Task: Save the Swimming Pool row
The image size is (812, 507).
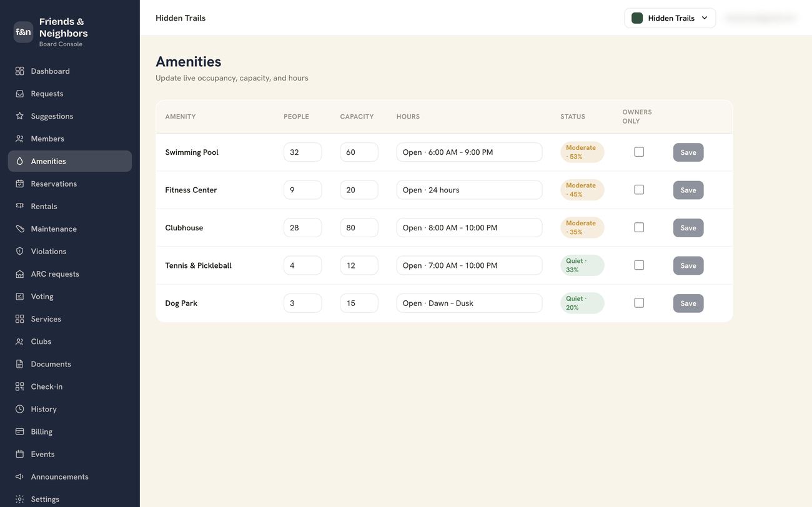Action: (x=688, y=152)
